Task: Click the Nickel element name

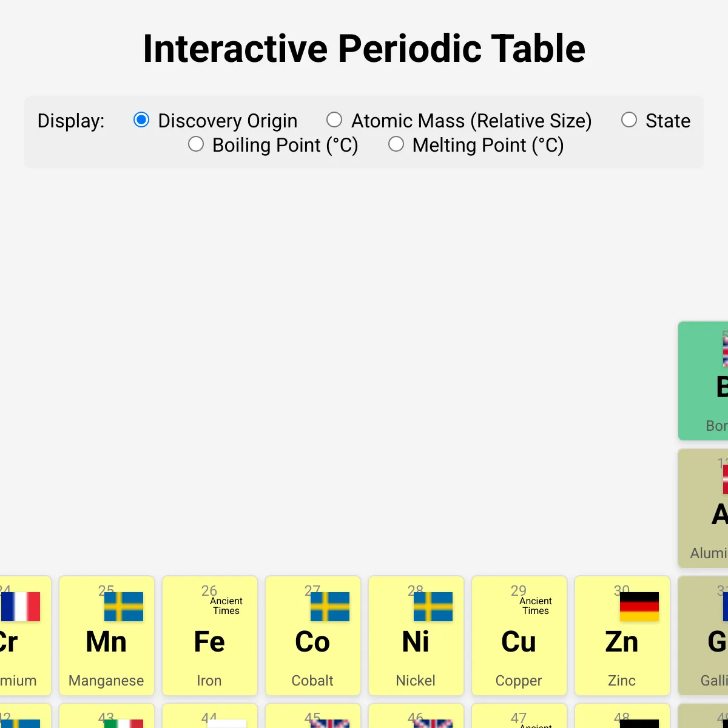Action: click(416, 681)
